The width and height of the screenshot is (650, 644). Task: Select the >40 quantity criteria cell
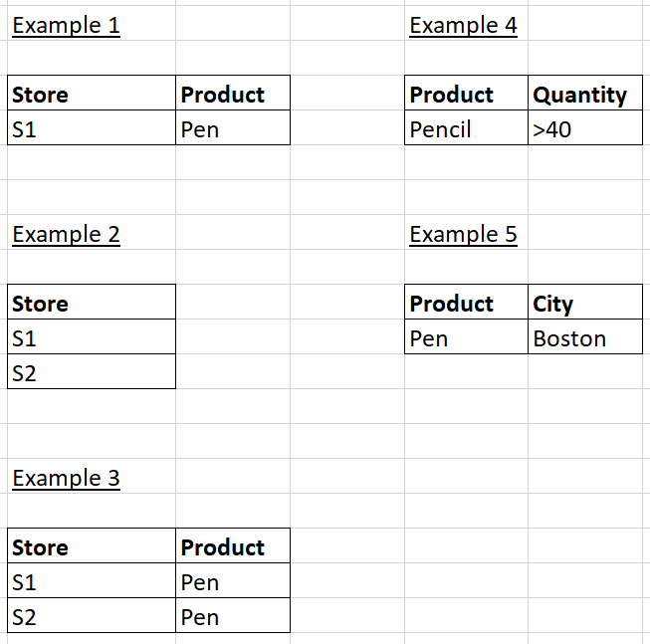tap(584, 129)
